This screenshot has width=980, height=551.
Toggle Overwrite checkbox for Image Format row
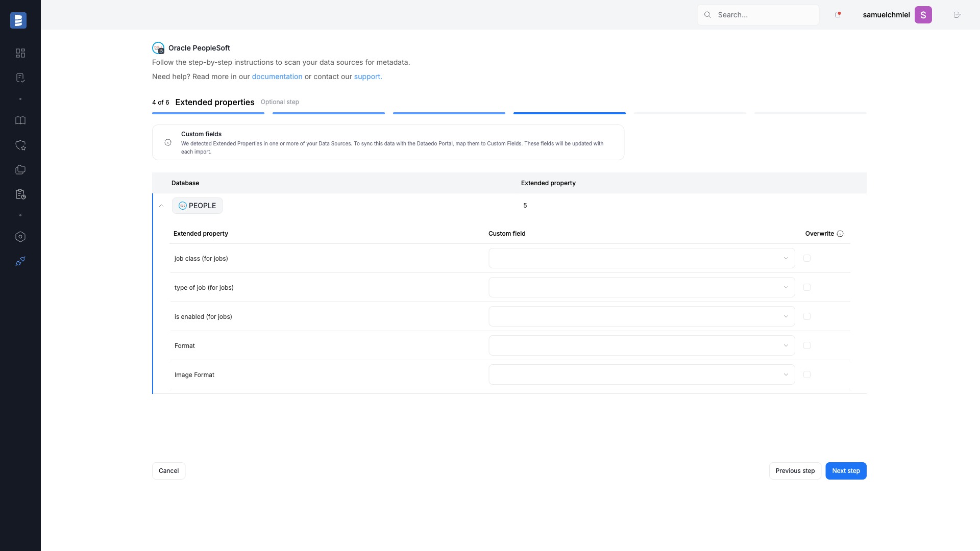click(807, 374)
